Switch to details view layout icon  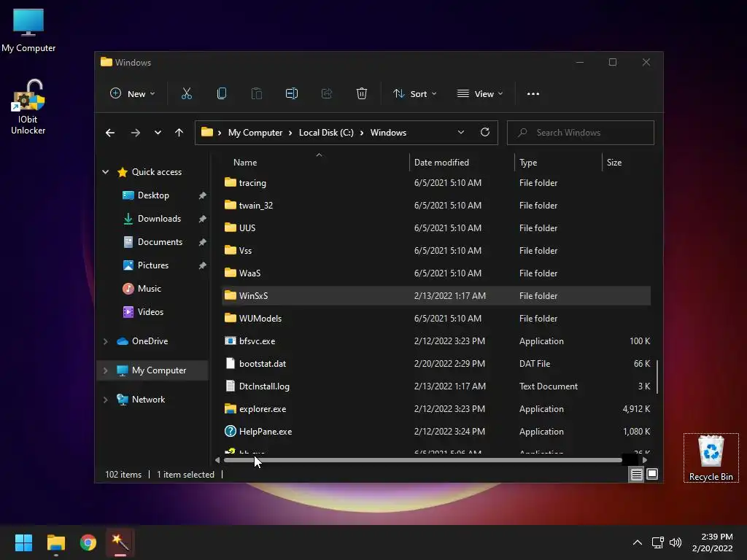pos(636,474)
